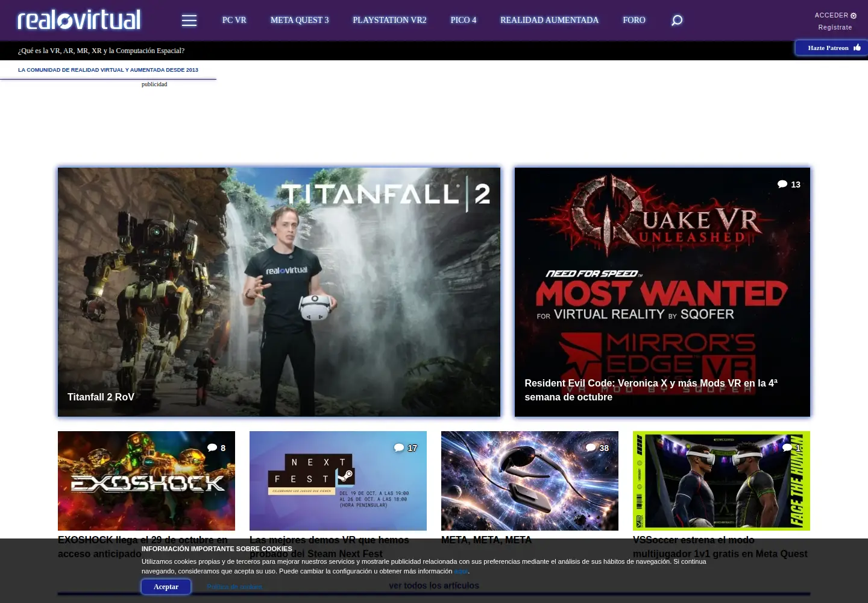Image resolution: width=868 pixels, height=603 pixels.
Task: Open the PC VR menu item
Action: (x=234, y=21)
